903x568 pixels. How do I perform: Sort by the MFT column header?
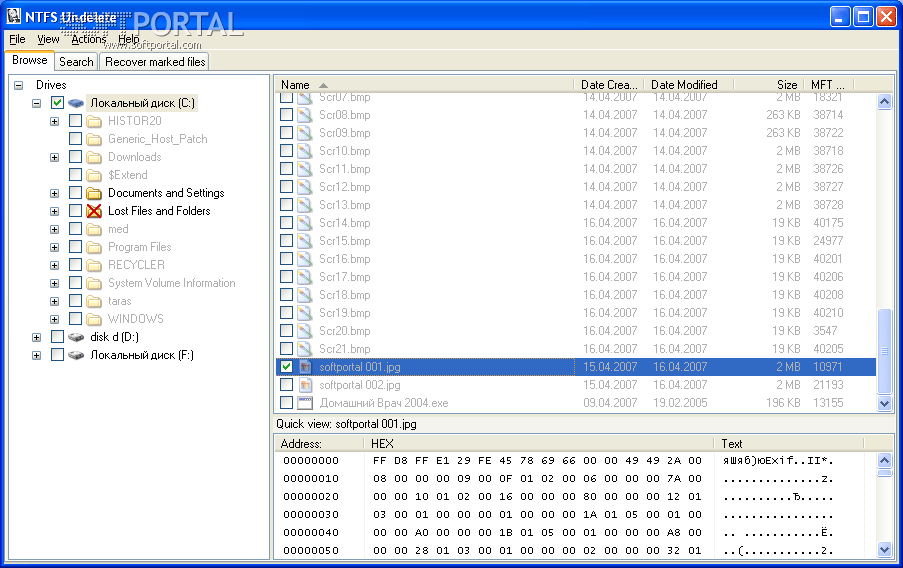[829, 85]
